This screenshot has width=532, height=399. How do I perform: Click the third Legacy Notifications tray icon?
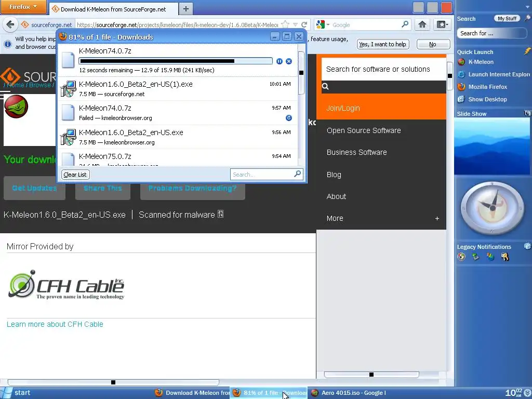click(x=490, y=257)
